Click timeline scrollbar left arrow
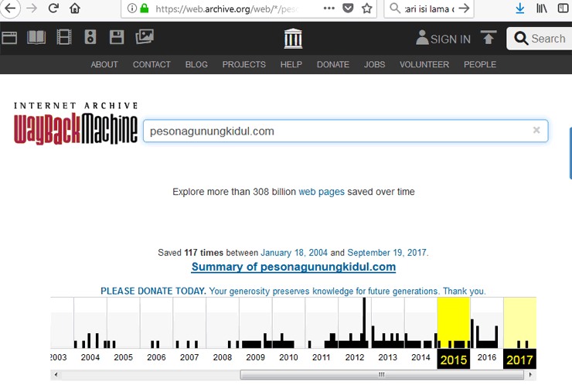The image size is (572, 392). (x=56, y=375)
